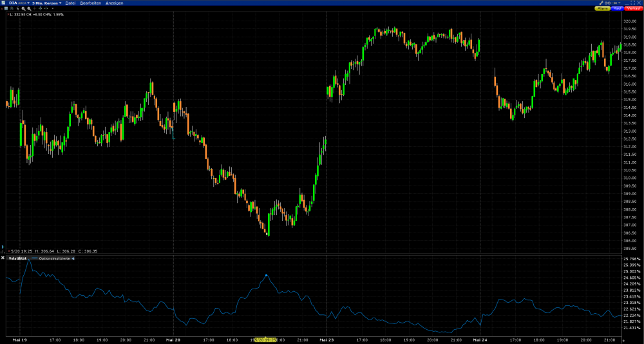Viewport: 644px width, 344px height.
Task: Click the application icon in the title bar
Action: (x=3, y=3)
